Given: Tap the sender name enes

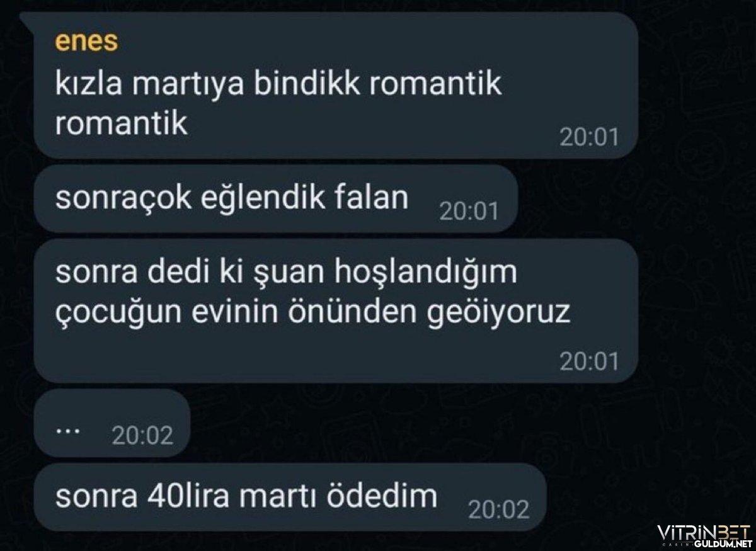Looking at the screenshot, I should (x=88, y=43).
